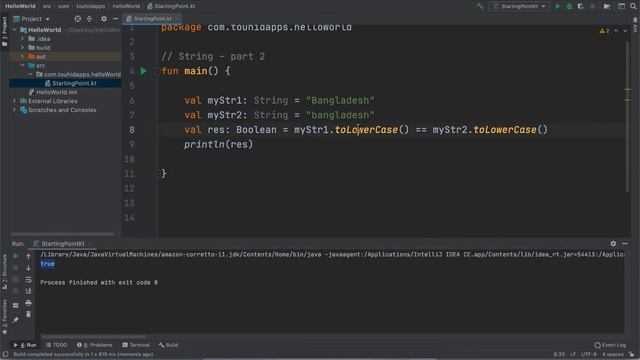
Task: Open the Run tool window tab at bottom
Action: [25, 345]
